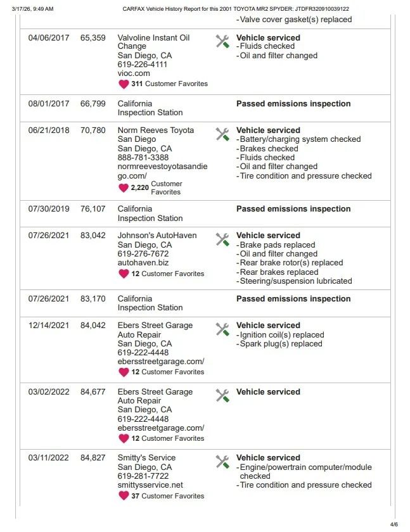Click the heart icon with 311 Customer Favorites
The height and width of the screenshot is (532, 410).
pos(124,84)
